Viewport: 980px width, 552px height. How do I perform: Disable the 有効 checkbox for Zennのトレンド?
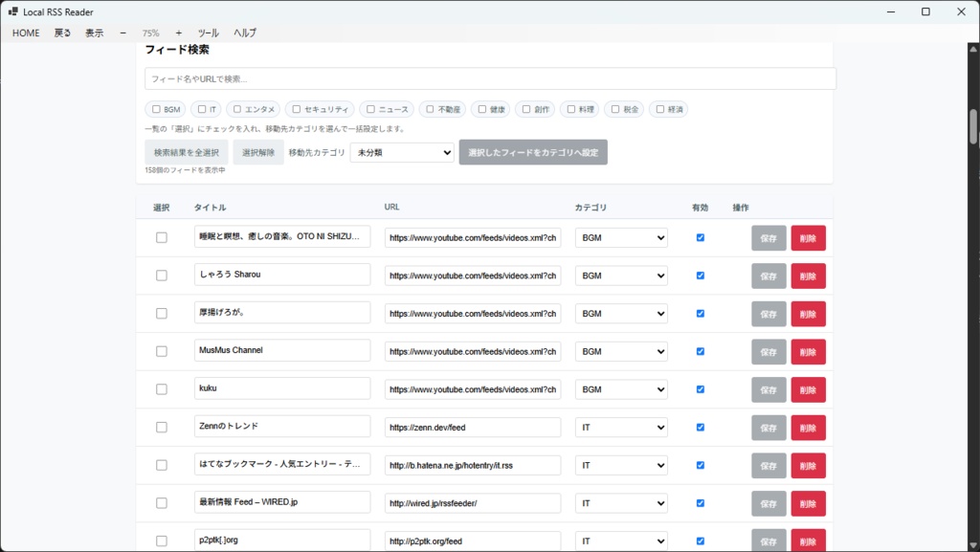700,427
